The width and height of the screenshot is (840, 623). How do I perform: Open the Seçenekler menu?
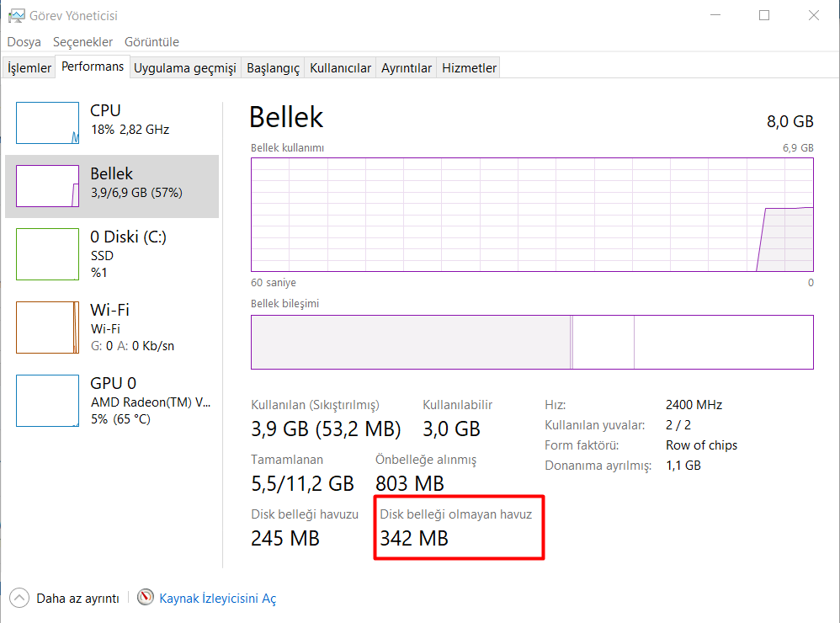tap(82, 42)
